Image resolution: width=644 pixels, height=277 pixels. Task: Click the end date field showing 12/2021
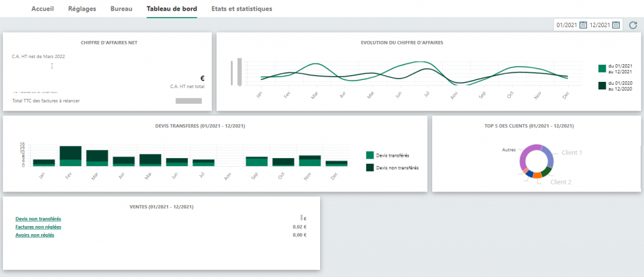[x=600, y=25]
